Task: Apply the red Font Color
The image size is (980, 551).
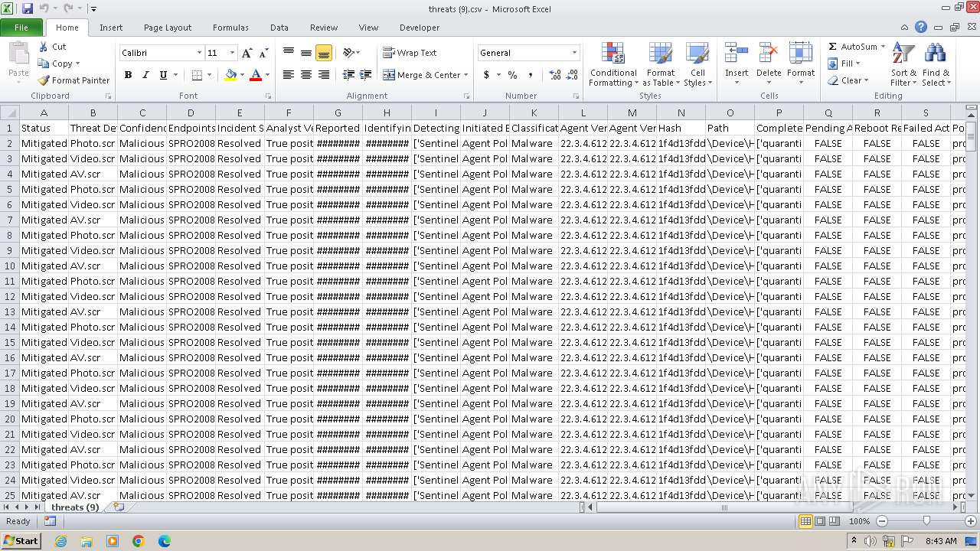Action: click(x=256, y=75)
